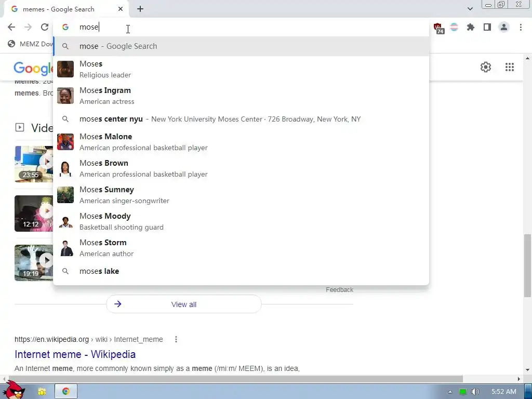Viewport: 532px width, 399px height.
Task: Select the mose - Google Search suggestion
Action: (x=241, y=46)
